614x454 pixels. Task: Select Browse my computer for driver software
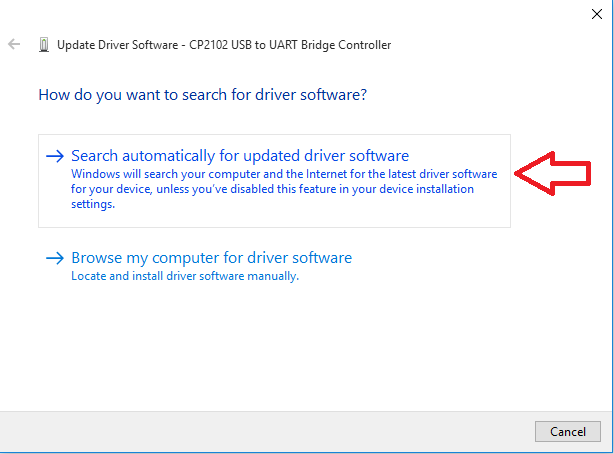click(211, 258)
